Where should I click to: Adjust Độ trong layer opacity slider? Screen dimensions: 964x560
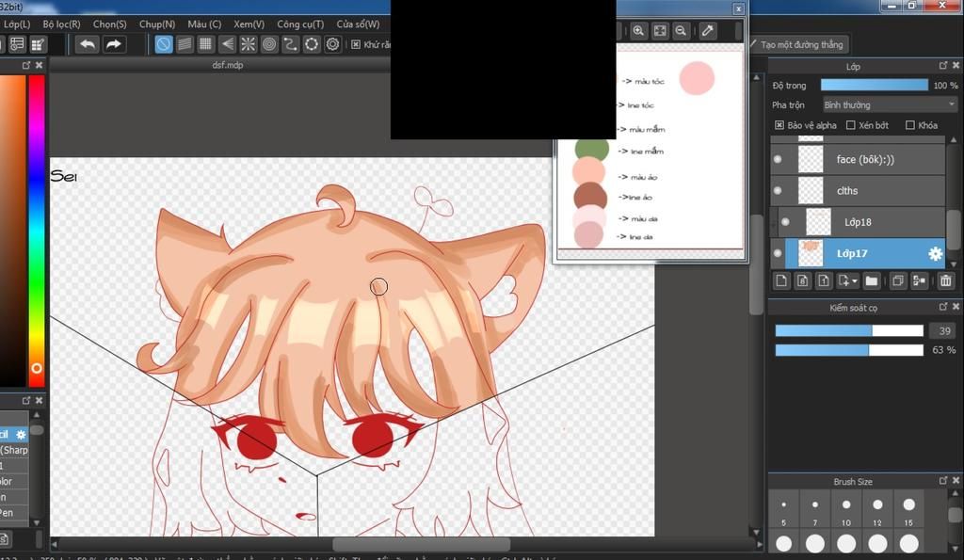click(875, 85)
